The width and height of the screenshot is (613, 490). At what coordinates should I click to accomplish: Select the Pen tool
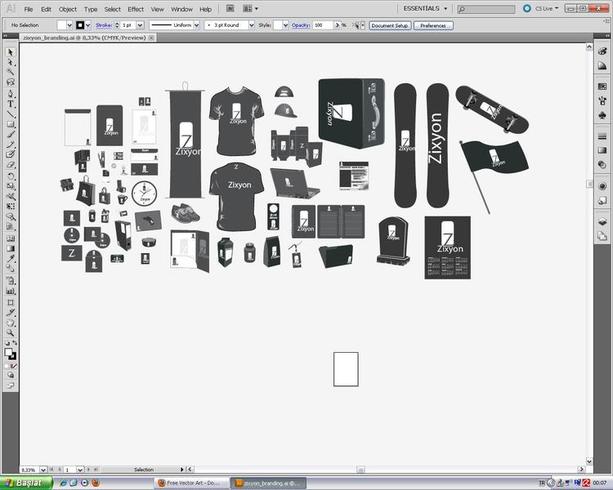[11, 93]
